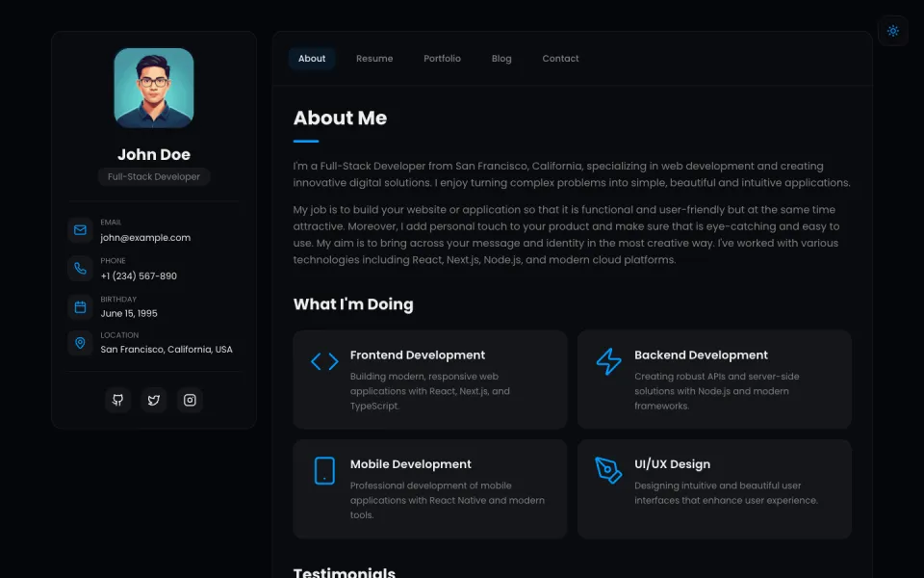Select the About tab

click(x=312, y=59)
